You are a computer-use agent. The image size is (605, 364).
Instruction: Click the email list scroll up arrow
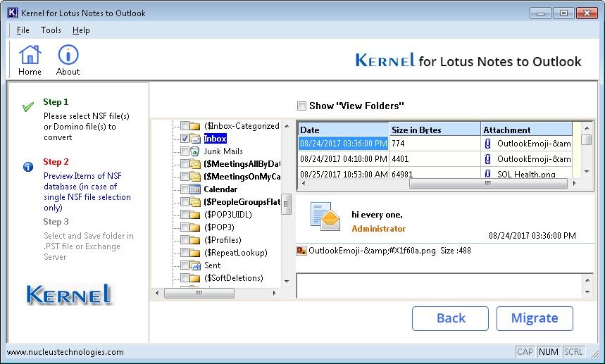pyautogui.click(x=587, y=127)
